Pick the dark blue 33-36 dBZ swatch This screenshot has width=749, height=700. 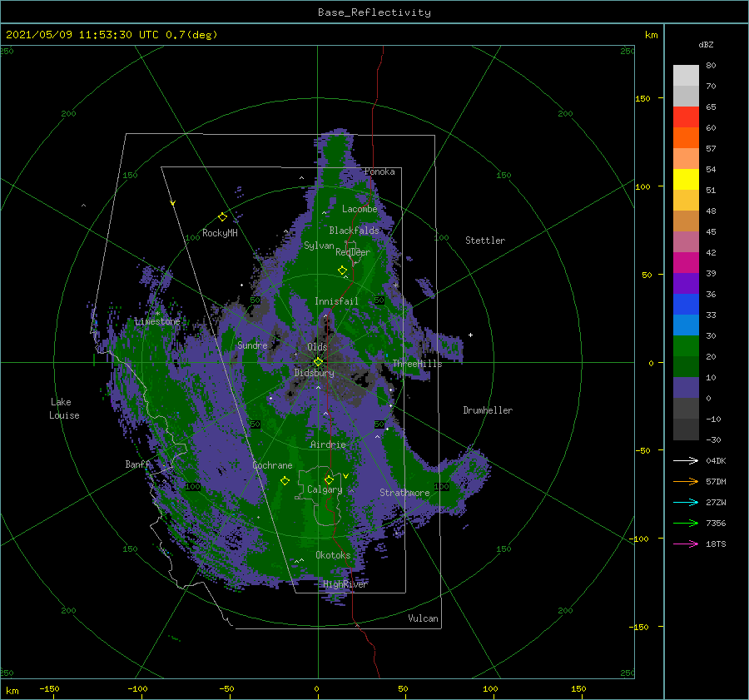click(x=686, y=304)
